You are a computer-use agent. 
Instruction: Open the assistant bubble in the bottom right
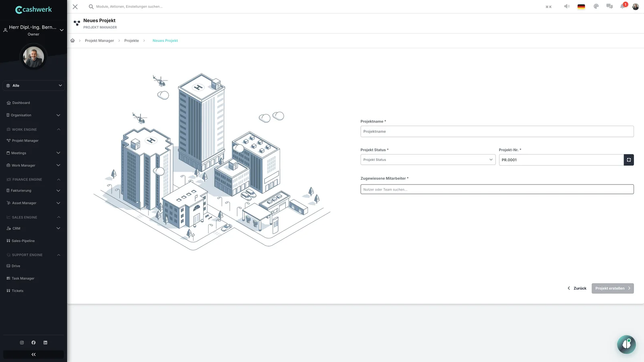click(x=626, y=344)
